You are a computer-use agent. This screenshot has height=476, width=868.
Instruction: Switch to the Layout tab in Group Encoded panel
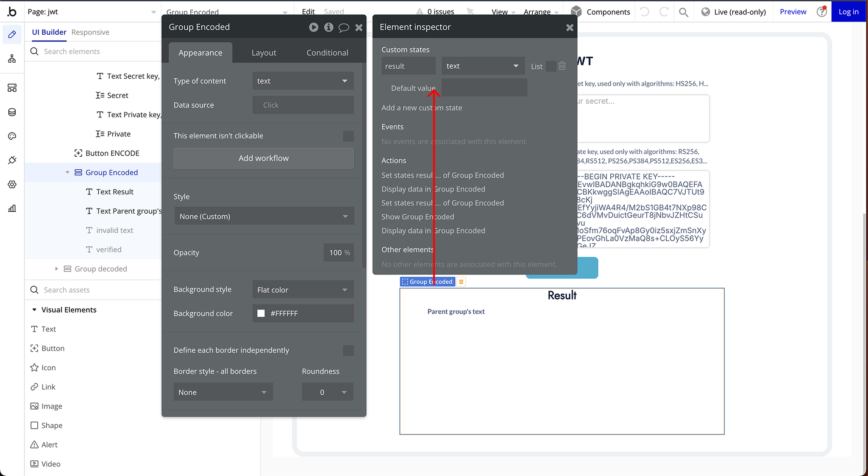[264, 53]
